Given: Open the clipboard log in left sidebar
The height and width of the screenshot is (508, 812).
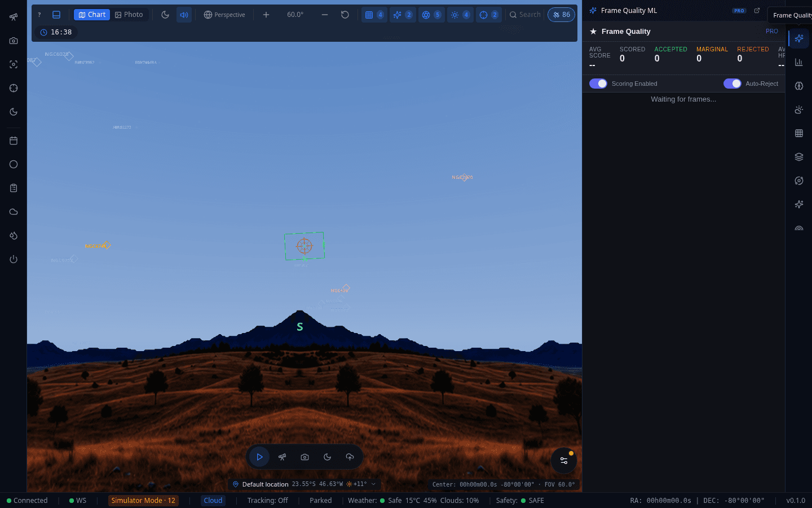Looking at the screenshot, I should pyautogui.click(x=14, y=188).
